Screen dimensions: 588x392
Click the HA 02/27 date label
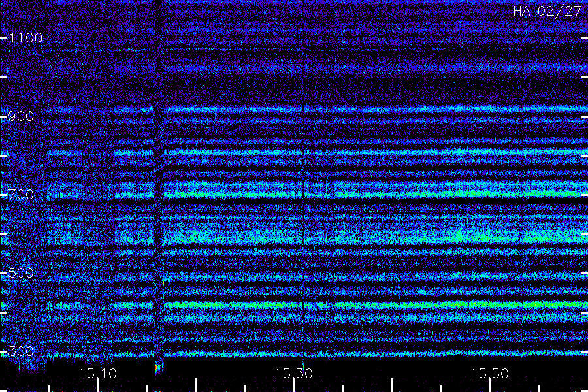point(547,11)
